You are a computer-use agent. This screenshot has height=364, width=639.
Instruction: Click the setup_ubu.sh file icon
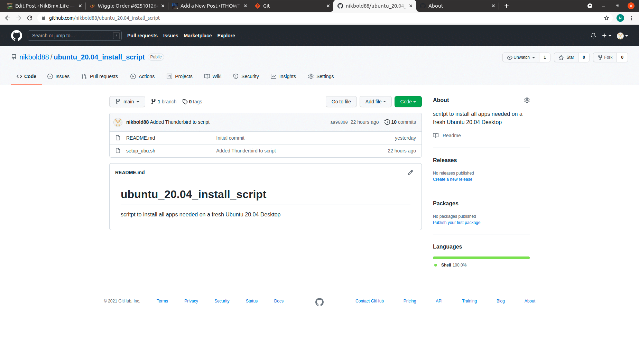click(118, 151)
